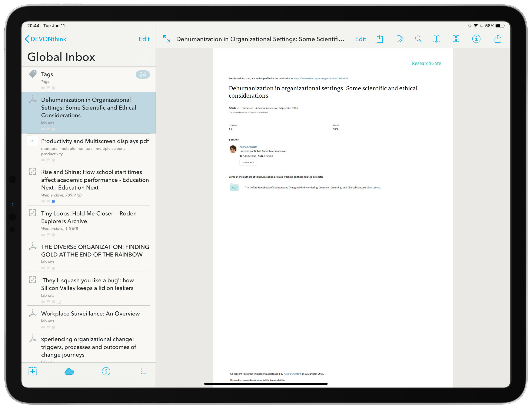The width and height of the screenshot is (532, 409).
Task: Open the ResearchGate publication link
Action: 321,78
